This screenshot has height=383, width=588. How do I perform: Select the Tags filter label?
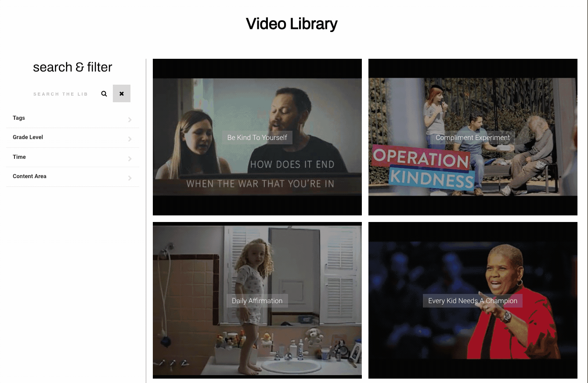(19, 118)
